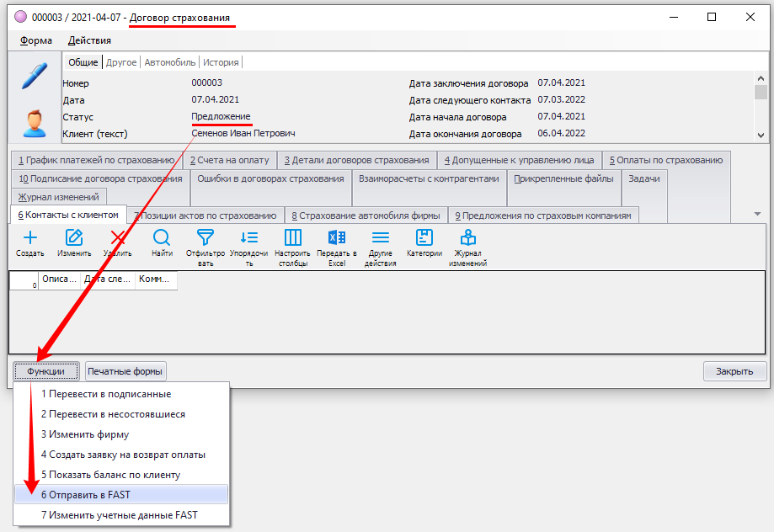Click the blue pen icon in left panel
774x532 pixels.
coord(34,77)
